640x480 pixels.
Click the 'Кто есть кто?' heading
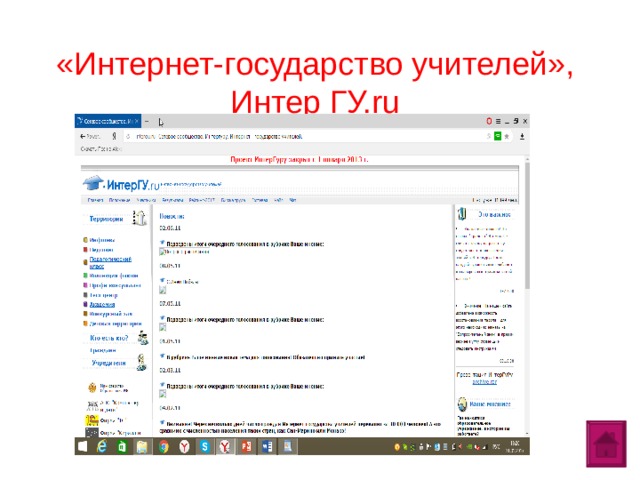[109, 338]
